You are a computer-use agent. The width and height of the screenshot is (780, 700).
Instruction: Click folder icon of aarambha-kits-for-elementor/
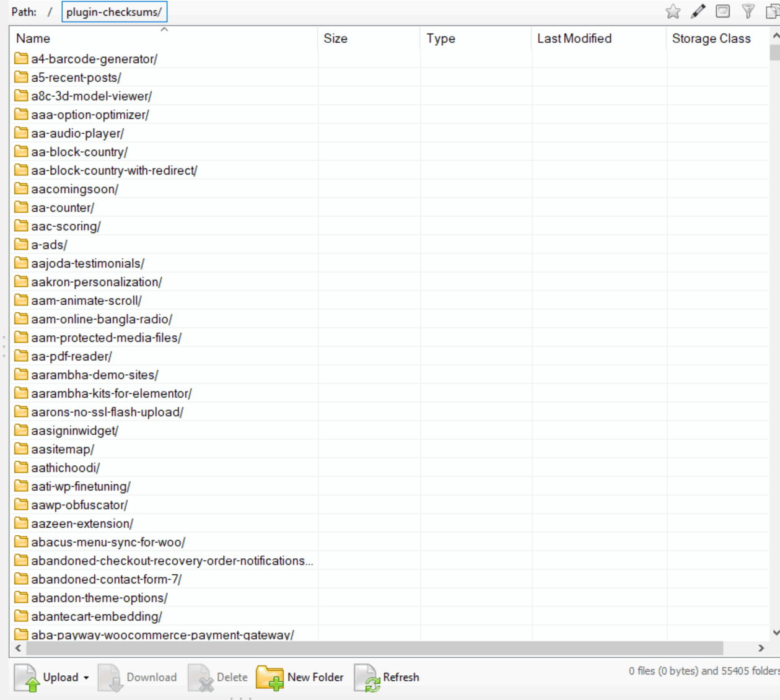(x=22, y=393)
